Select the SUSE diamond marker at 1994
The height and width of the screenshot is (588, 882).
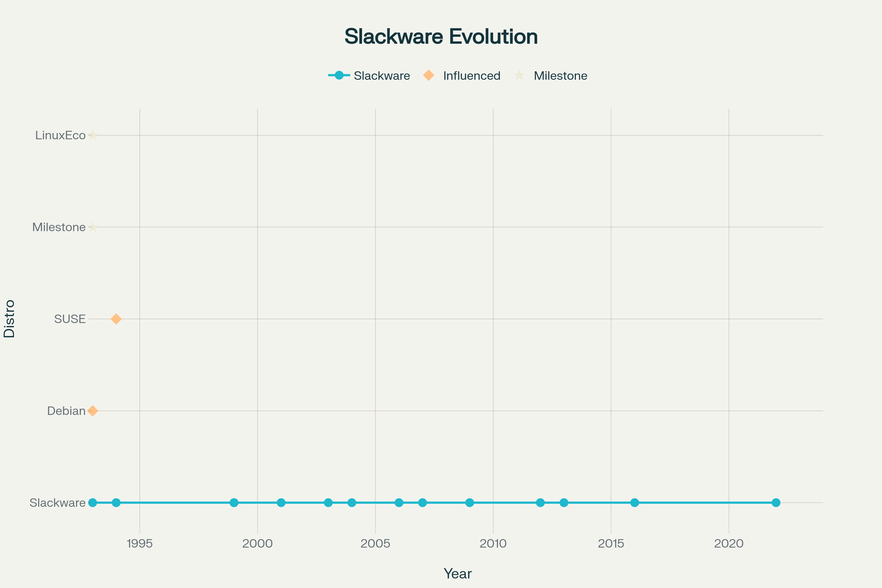(x=116, y=319)
